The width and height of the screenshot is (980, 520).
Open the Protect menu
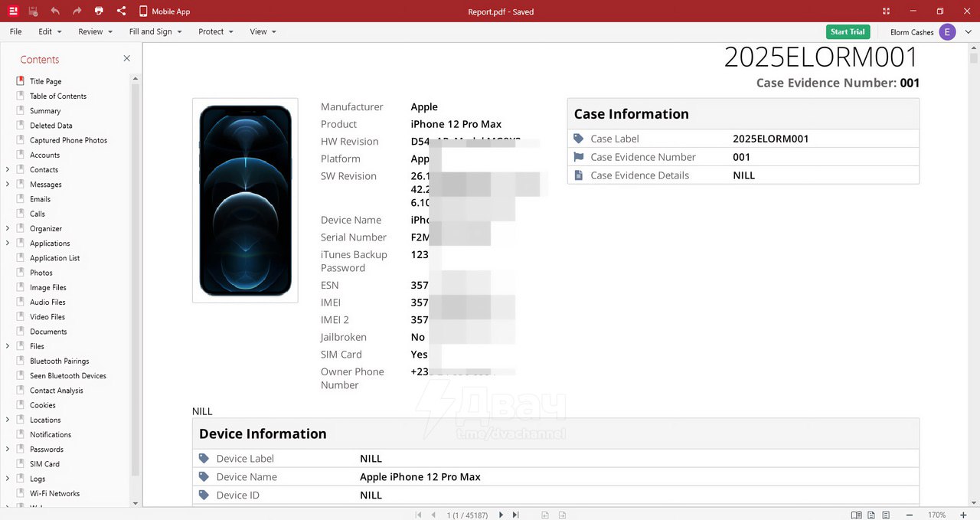click(x=215, y=32)
